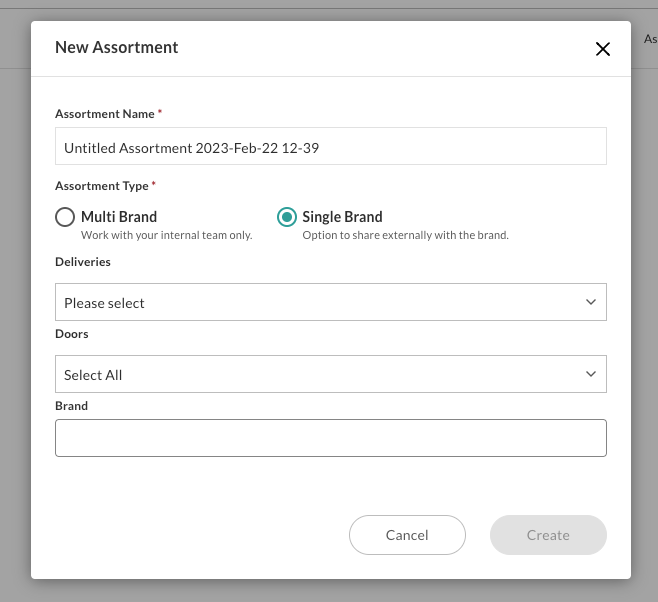Click the 'New Assortment' dialog title
658x602 pixels.
tap(116, 47)
